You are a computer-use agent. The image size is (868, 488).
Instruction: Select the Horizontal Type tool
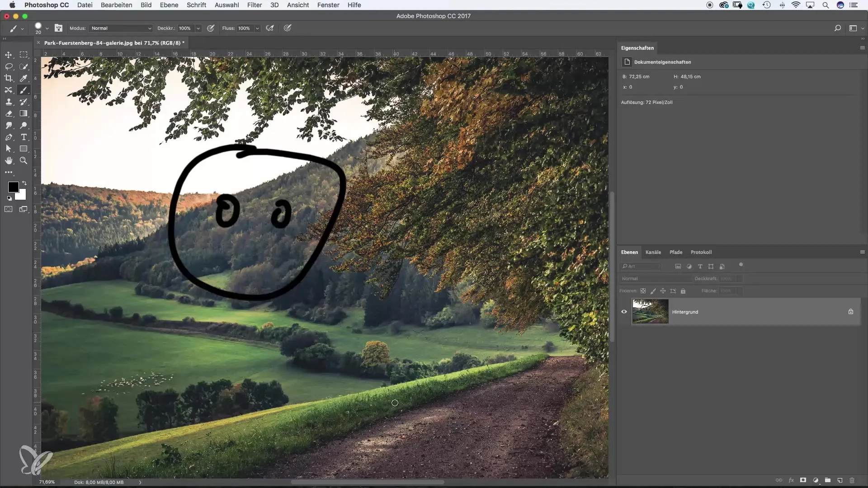tap(24, 137)
